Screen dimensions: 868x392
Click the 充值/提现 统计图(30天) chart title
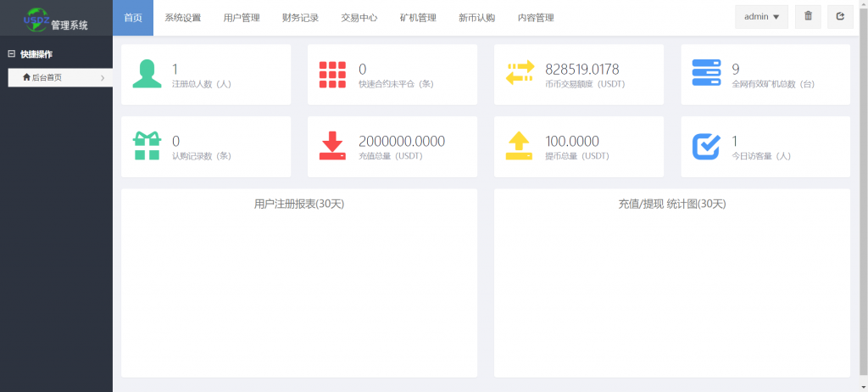click(x=672, y=204)
